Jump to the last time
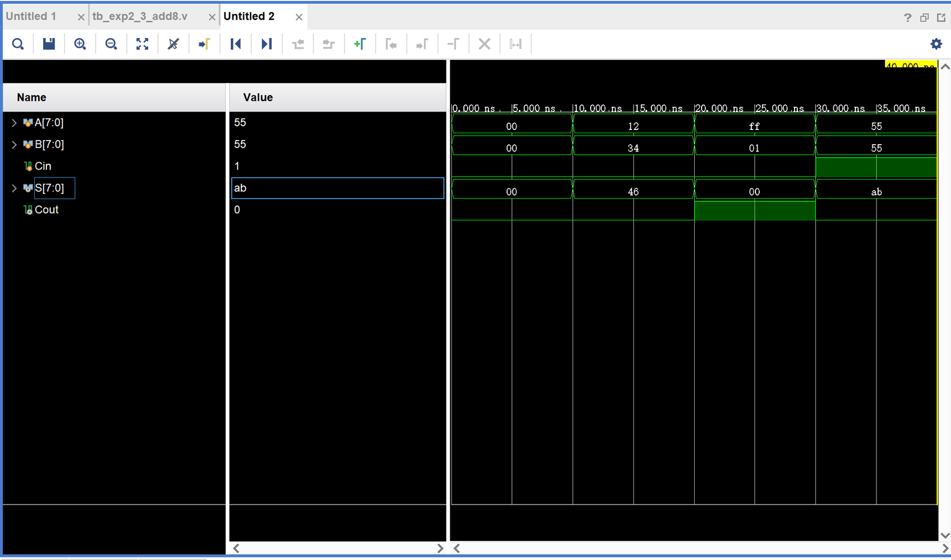The height and width of the screenshot is (560, 951). pyautogui.click(x=267, y=44)
